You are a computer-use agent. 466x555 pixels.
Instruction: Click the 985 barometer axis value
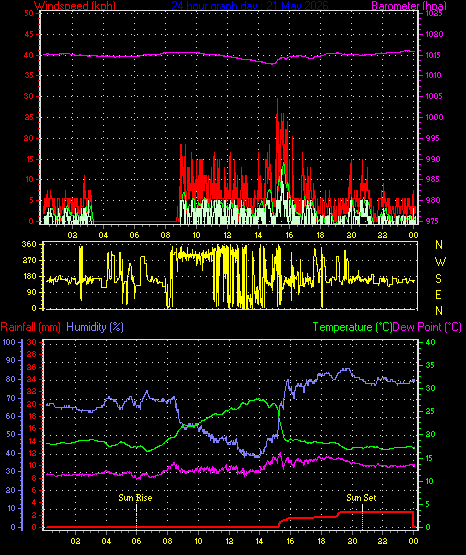click(433, 179)
